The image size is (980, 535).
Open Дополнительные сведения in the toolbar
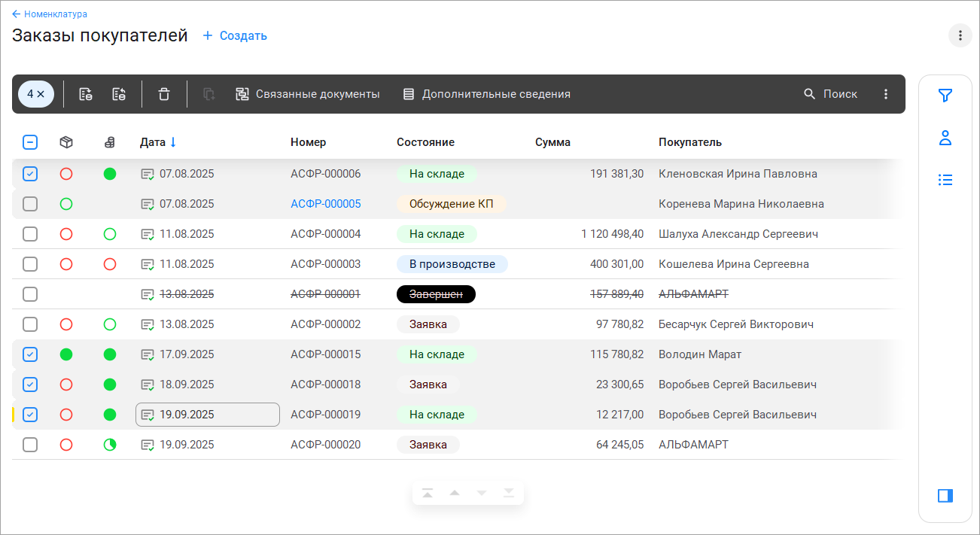point(486,94)
